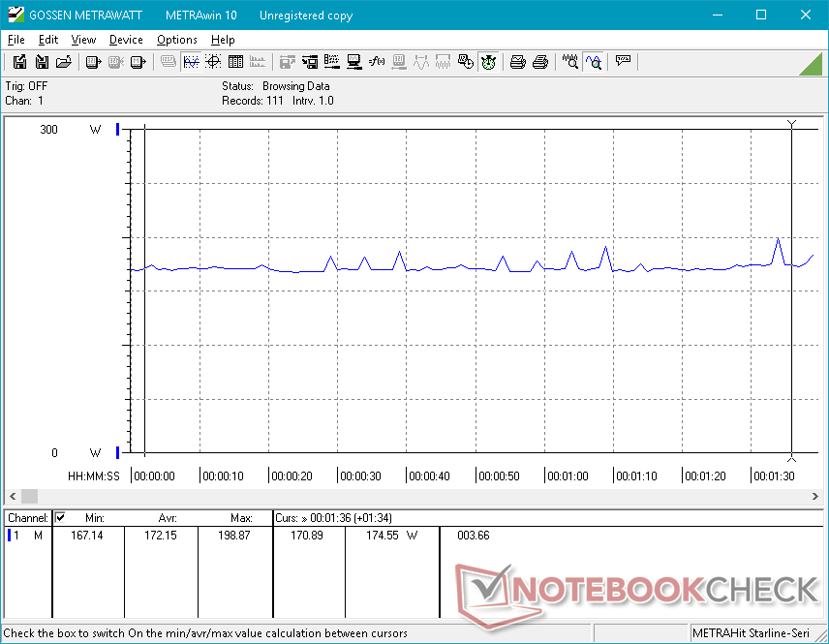Open the f(x) math function icon

377,62
